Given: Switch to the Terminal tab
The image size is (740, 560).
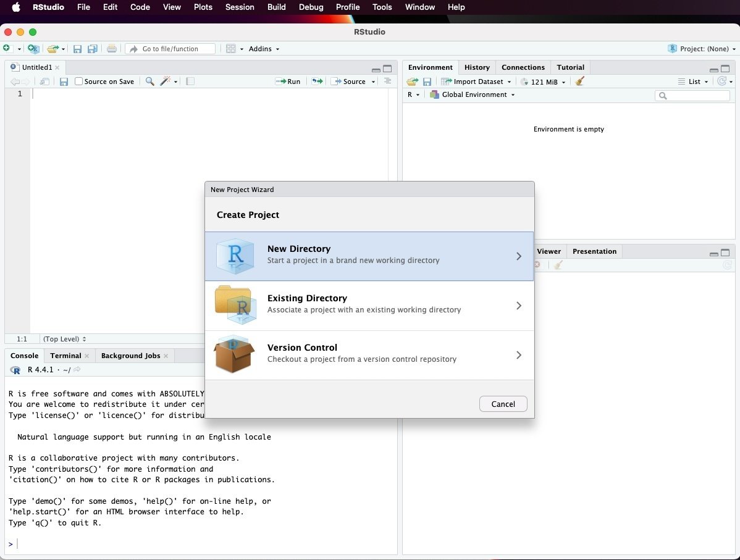Looking at the screenshot, I should 65,356.
